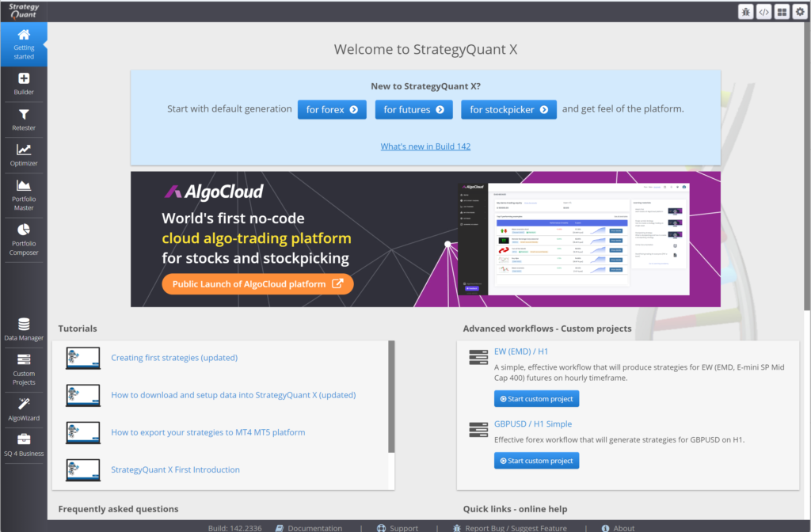Open settings gear icon top-right
The height and width of the screenshot is (532, 811).
pyautogui.click(x=800, y=12)
